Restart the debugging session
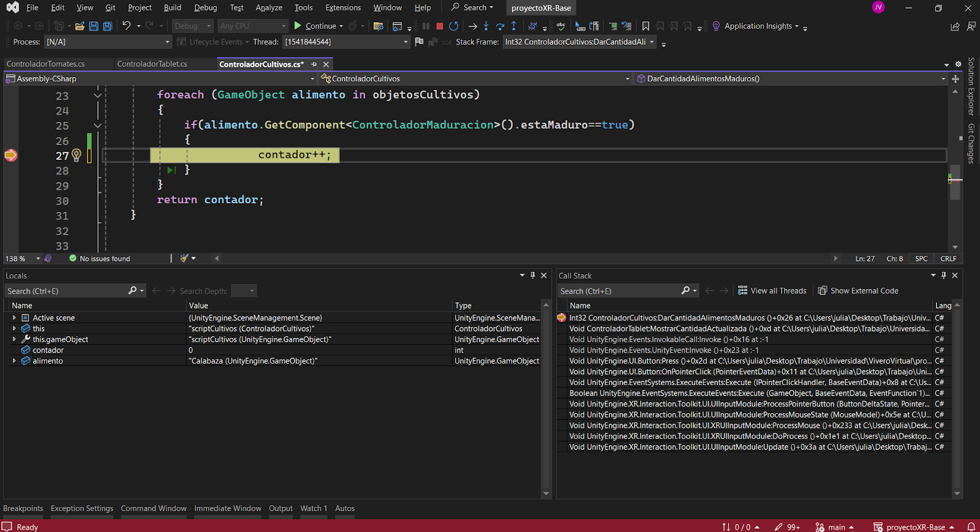980x532 pixels. coord(453,26)
